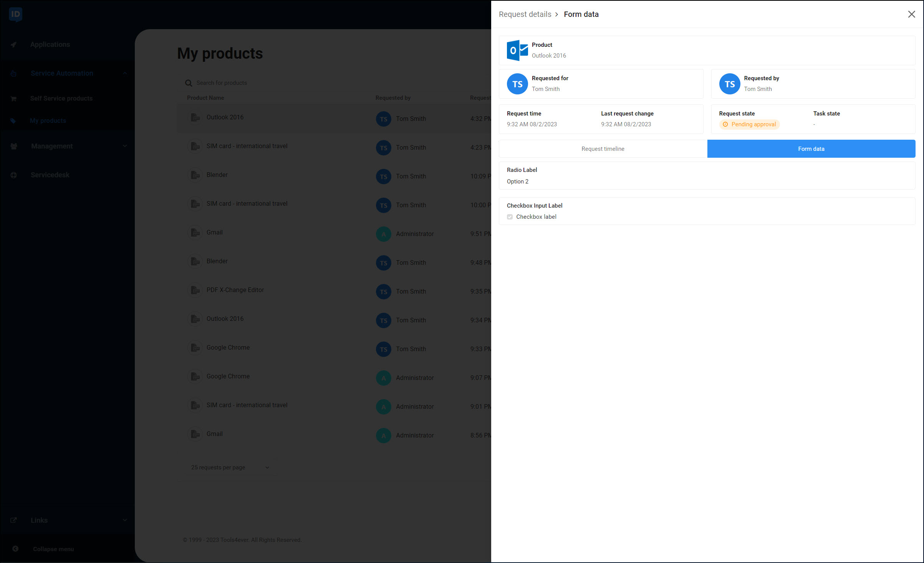The image size is (924, 563).
Task: Collapse the Service Automation section chevron
Action: 125,73
